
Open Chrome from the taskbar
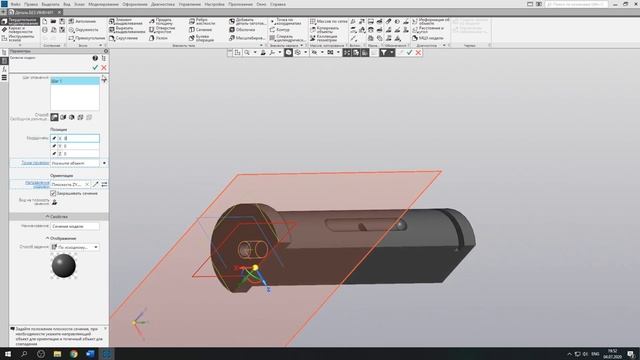coord(74,354)
